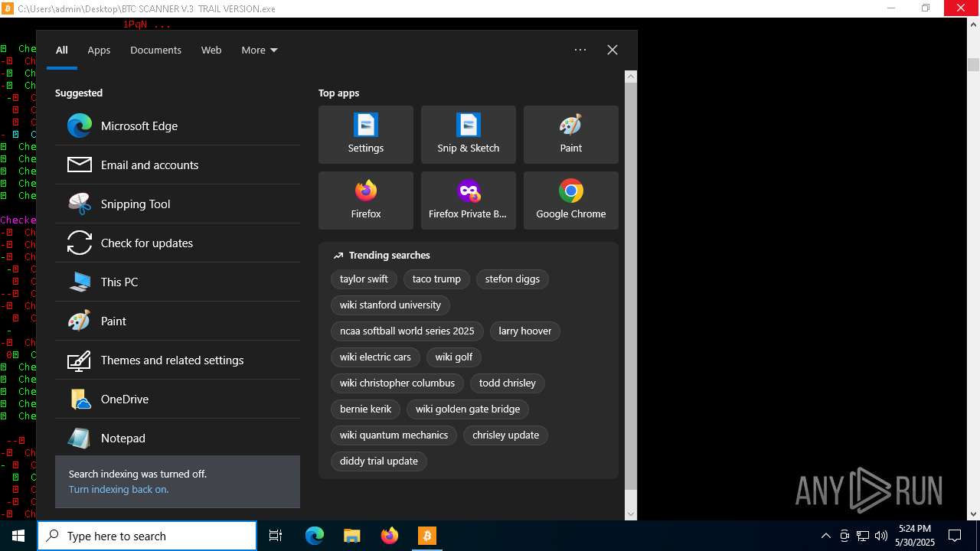980x551 pixels.
Task: Launch Paint from the Suggested list
Action: [x=178, y=321]
